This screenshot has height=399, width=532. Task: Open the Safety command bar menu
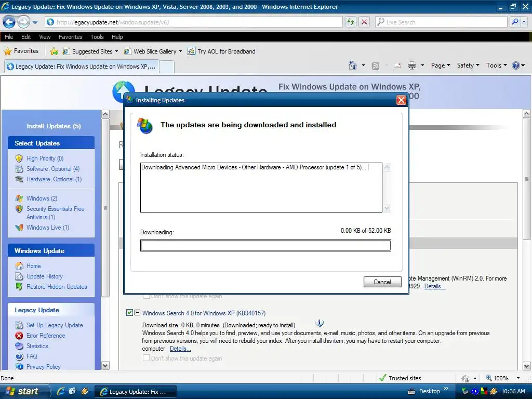(x=468, y=65)
